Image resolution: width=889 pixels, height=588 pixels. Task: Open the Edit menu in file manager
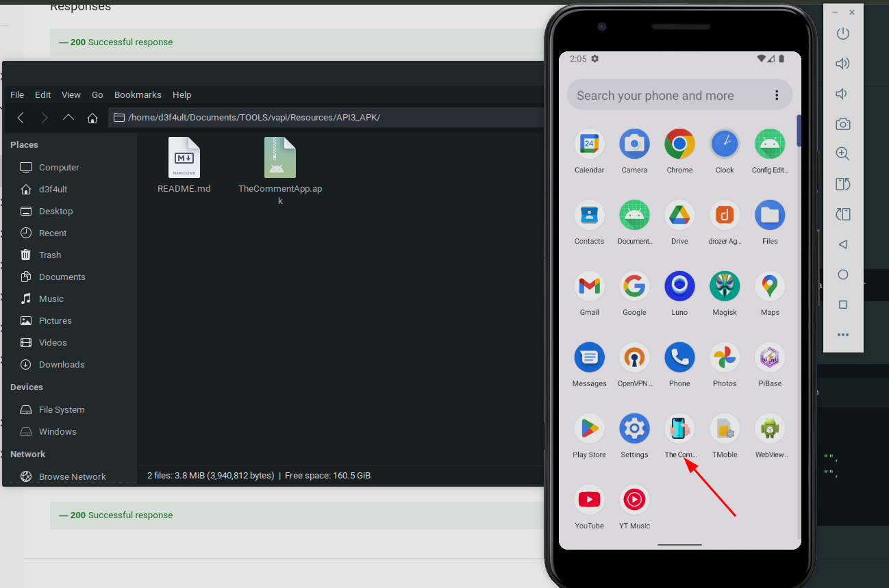pos(43,94)
